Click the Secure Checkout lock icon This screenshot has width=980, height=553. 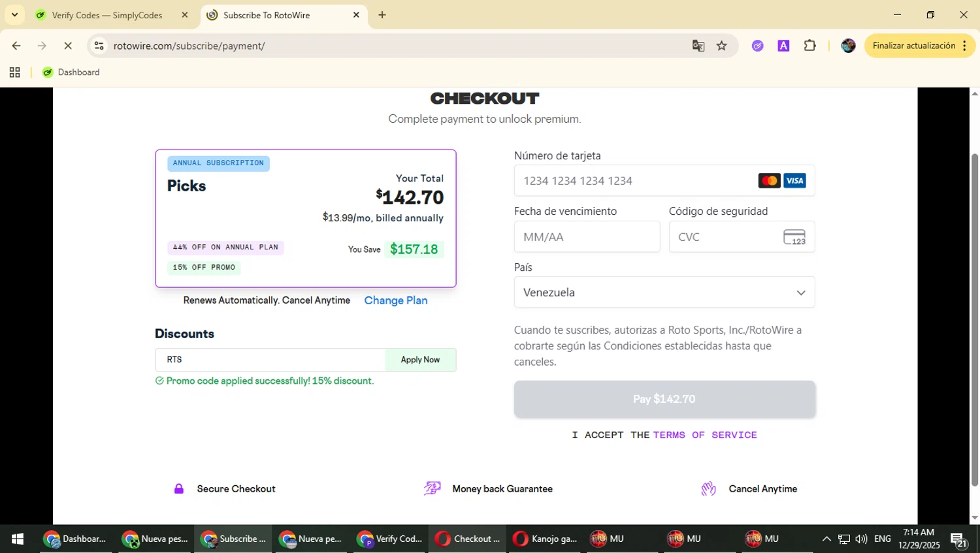click(x=178, y=488)
